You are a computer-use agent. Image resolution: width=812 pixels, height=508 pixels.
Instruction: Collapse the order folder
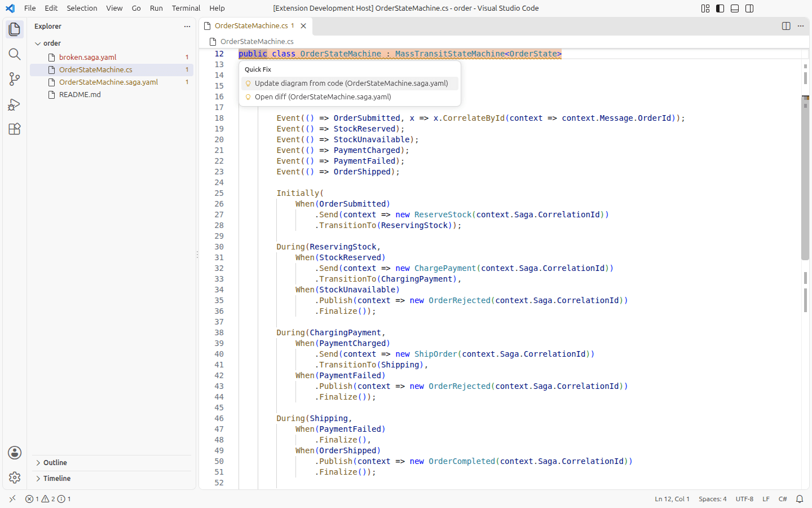[x=112, y=43]
